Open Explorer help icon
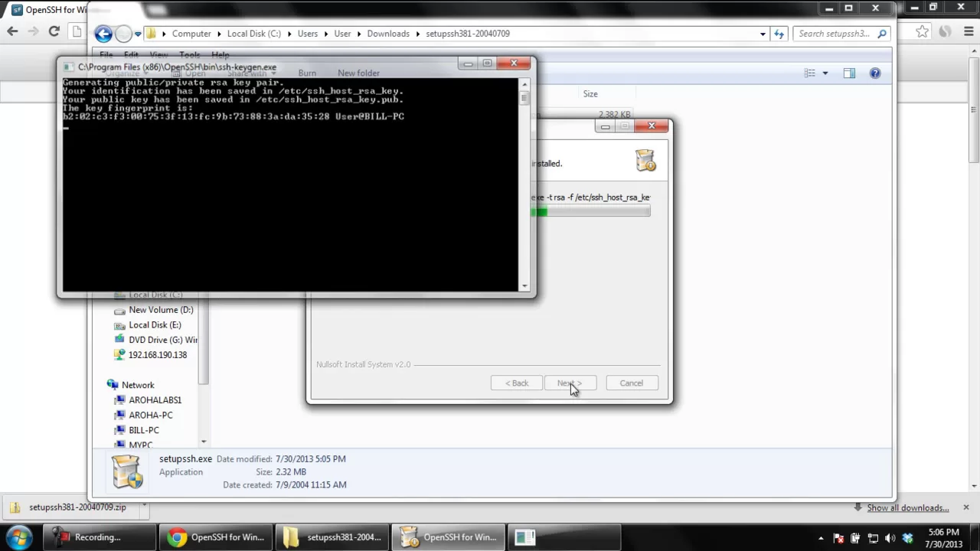 [x=875, y=73]
